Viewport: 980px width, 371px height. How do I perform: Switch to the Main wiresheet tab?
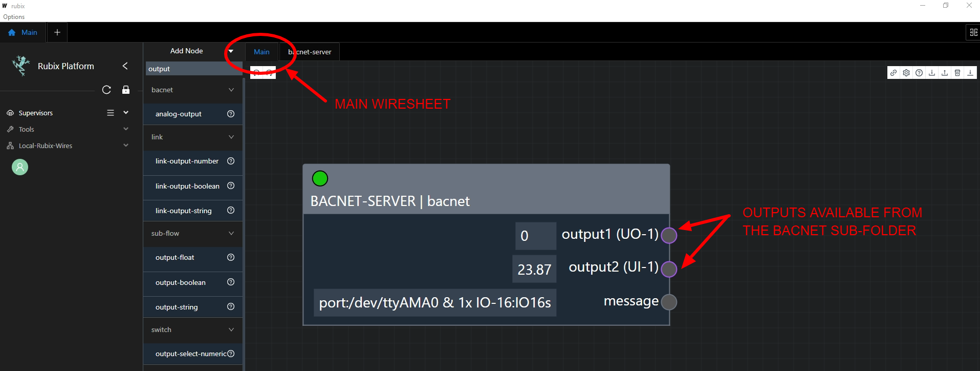(262, 52)
